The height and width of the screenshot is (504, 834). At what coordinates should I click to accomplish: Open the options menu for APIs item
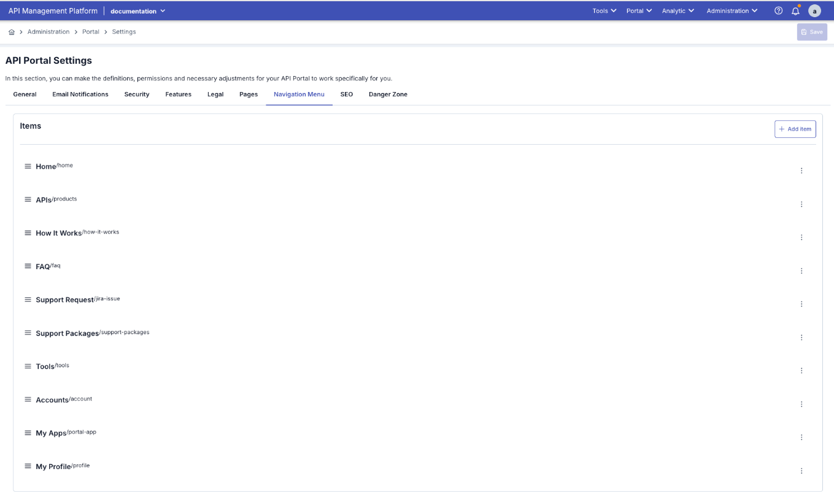tap(801, 204)
